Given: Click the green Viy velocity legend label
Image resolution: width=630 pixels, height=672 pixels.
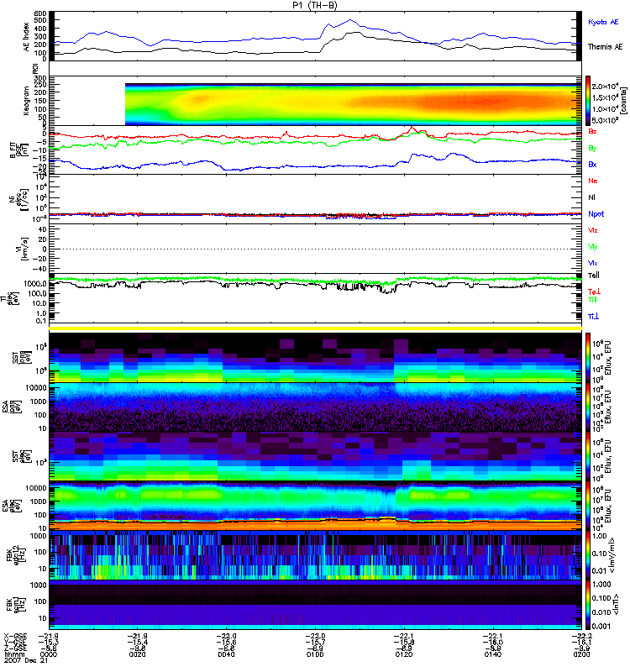Looking at the screenshot, I should click(x=593, y=247).
